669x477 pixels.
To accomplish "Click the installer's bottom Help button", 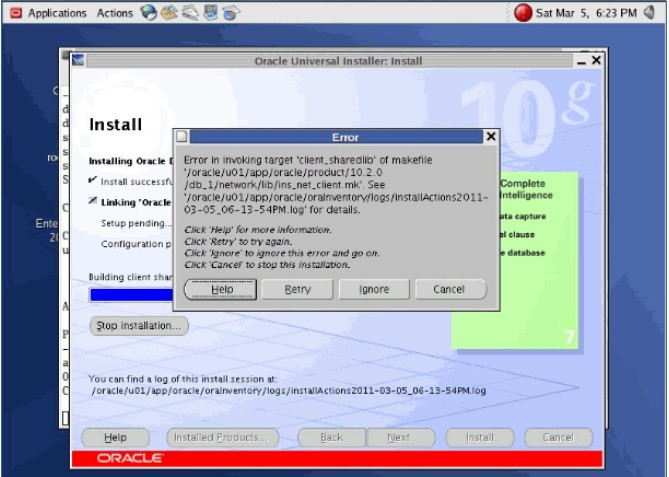I will coord(116,437).
